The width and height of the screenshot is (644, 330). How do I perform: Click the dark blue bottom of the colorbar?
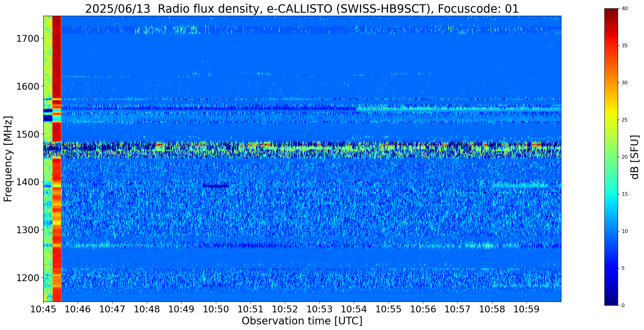[612, 301]
